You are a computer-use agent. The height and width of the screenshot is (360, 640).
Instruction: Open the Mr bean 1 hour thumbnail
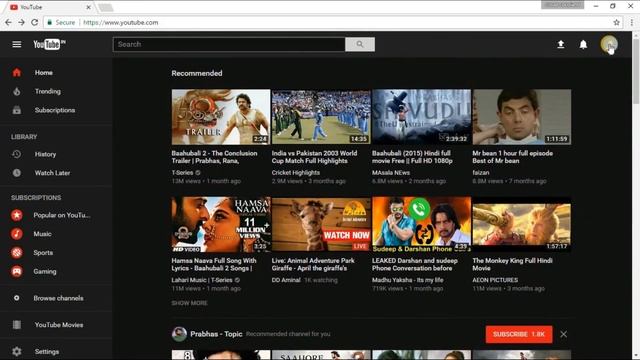(x=522, y=117)
